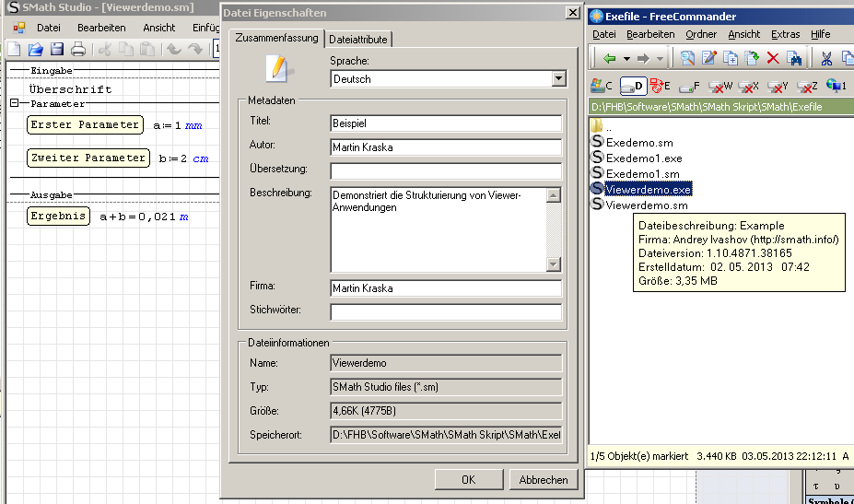Open file with the folder icon in SMath
The width and height of the screenshot is (854, 504).
pyautogui.click(x=36, y=49)
